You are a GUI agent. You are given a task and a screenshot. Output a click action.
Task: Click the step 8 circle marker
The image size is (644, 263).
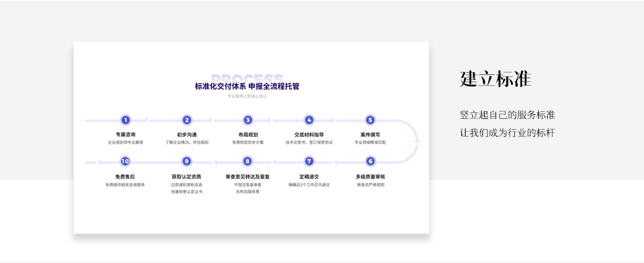click(247, 161)
